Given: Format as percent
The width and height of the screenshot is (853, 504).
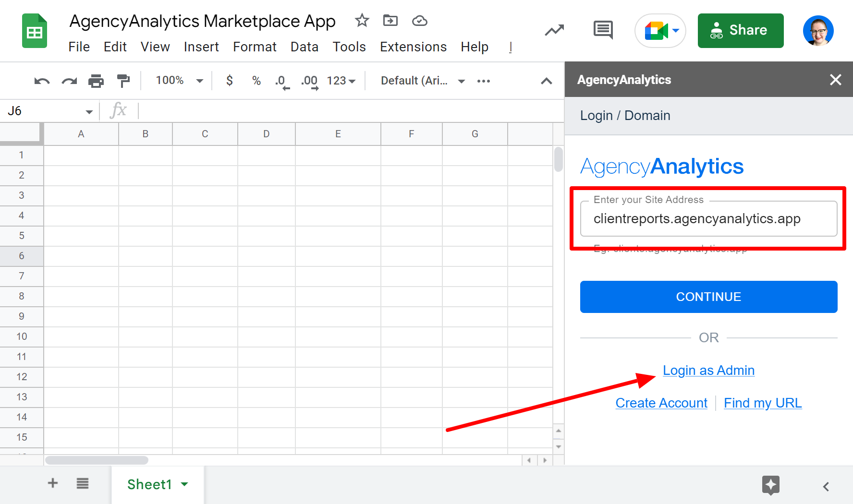Looking at the screenshot, I should pos(256,81).
